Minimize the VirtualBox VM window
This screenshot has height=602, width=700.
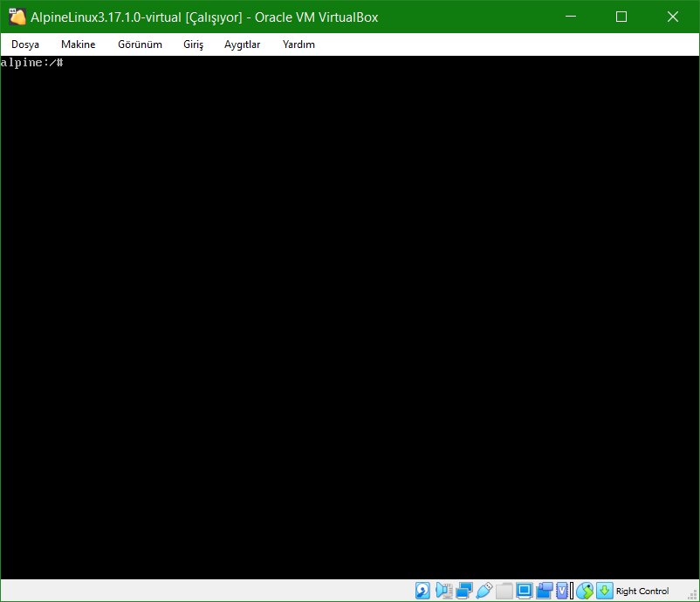pyautogui.click(x=571, y=17)
